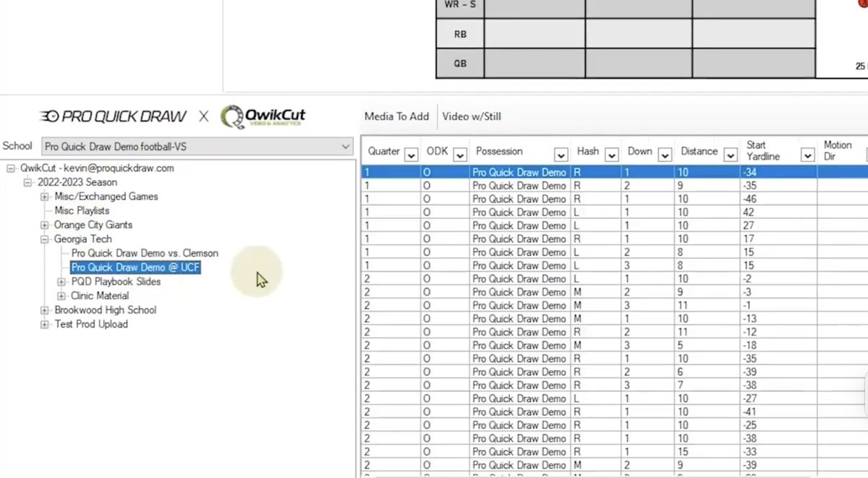Collapse the 2022-2023 Season node
This screenshot has height=478, width=868.
27,182
